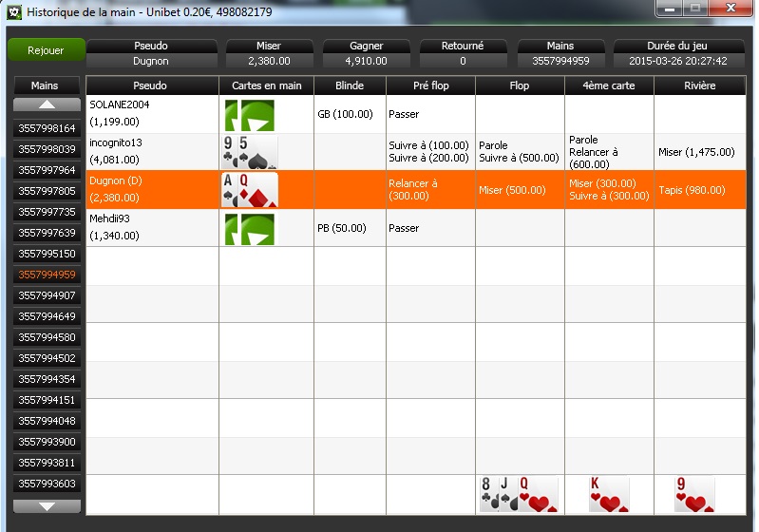Click Dugnon's queen of diamonds card

tap(258, 190)
